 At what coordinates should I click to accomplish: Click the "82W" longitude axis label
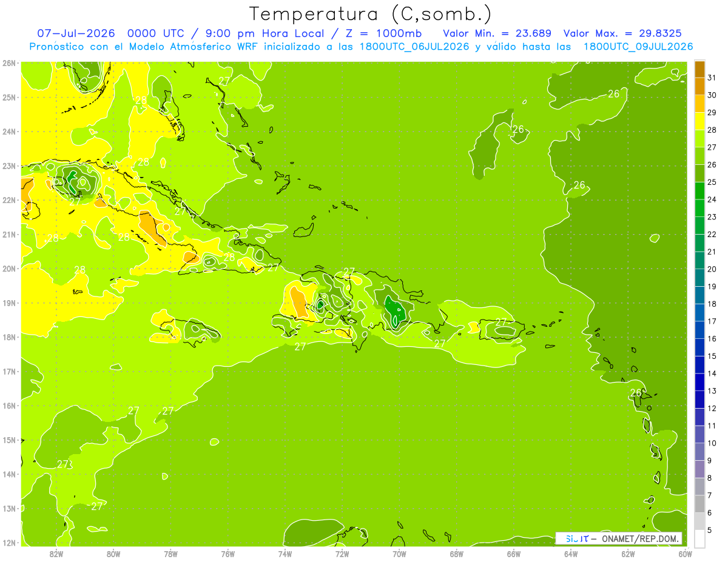tap(56, 554)
